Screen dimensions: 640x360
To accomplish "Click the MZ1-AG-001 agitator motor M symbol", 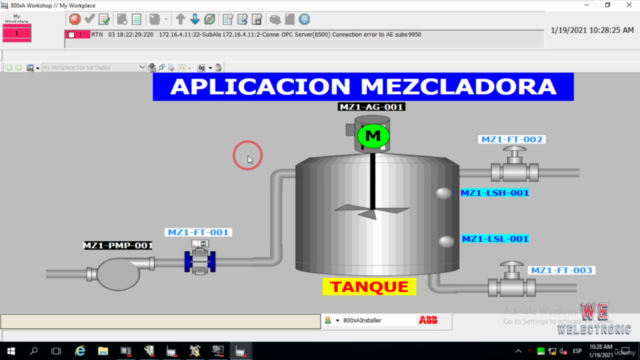I will click(x=373, y=136).
